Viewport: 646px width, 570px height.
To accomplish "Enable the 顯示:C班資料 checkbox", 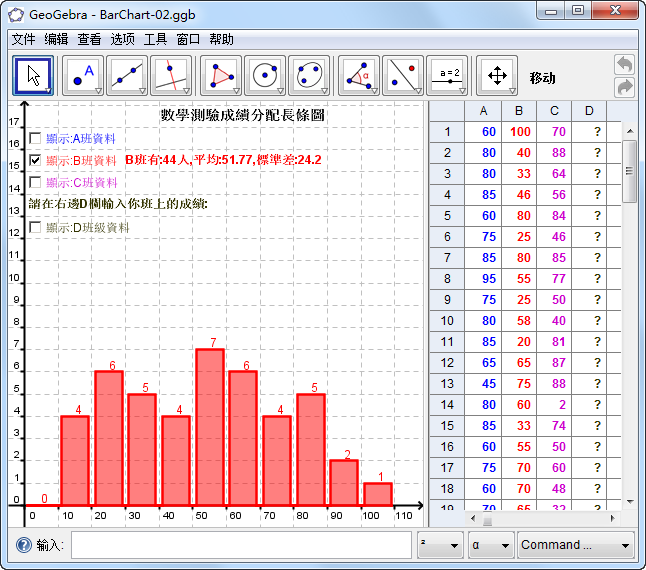I will [36, 182].
